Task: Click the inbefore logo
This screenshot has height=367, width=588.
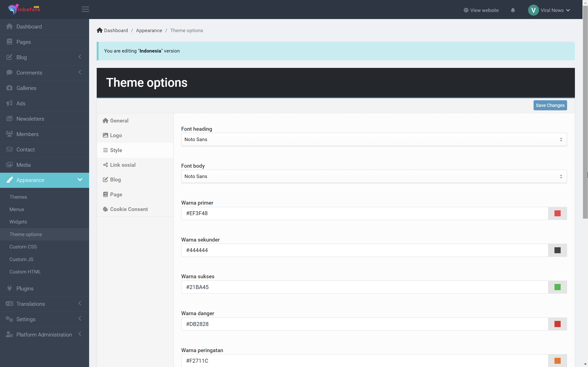Action: [x=24, y=9]
